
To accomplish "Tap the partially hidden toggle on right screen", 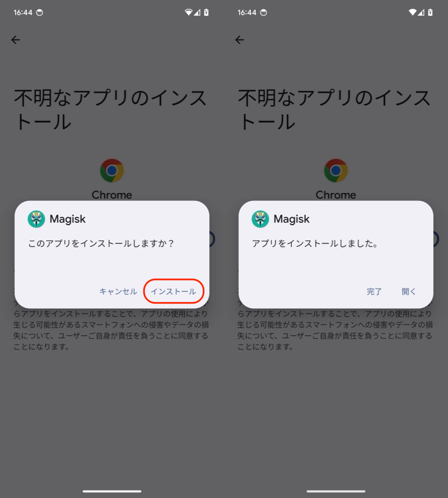I will click(x=436, y=239).
